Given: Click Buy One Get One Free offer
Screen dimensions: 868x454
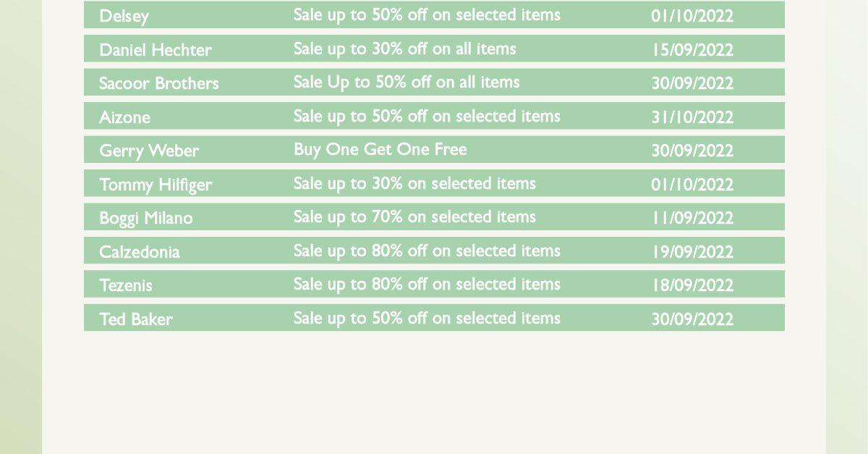Looking at the screenshot, I should (380, 149).
